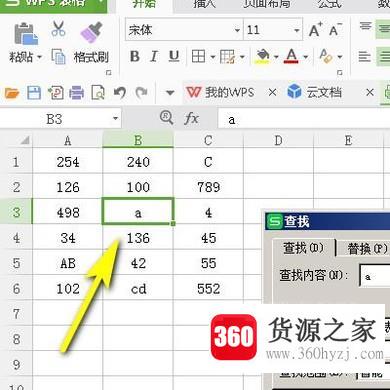390x390 pixels.
Task: Apply cell borders icon
Action: coord(198,57)
